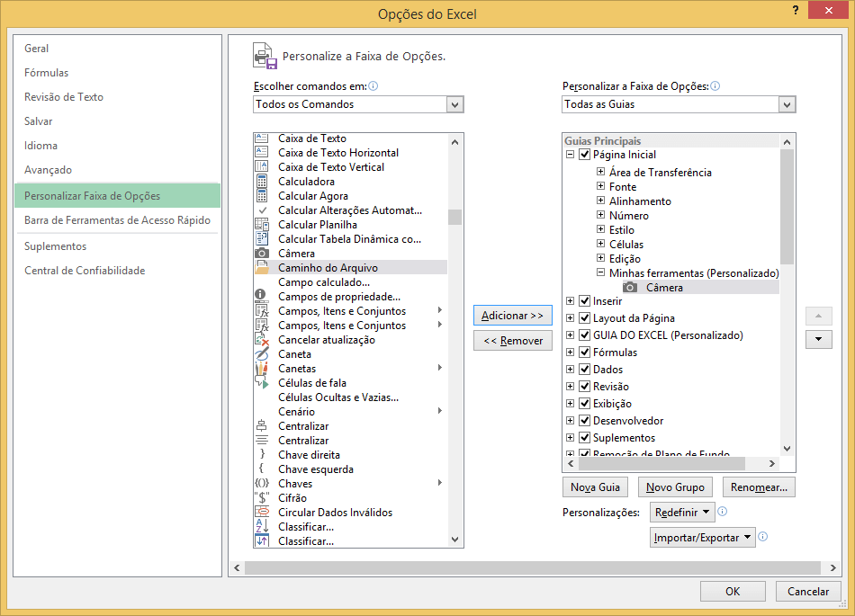Viewport: 855px width, 616px height.
Task: Click the Campos de propriedade info icon
Action: pyautogui.click(x=262, y=297)
